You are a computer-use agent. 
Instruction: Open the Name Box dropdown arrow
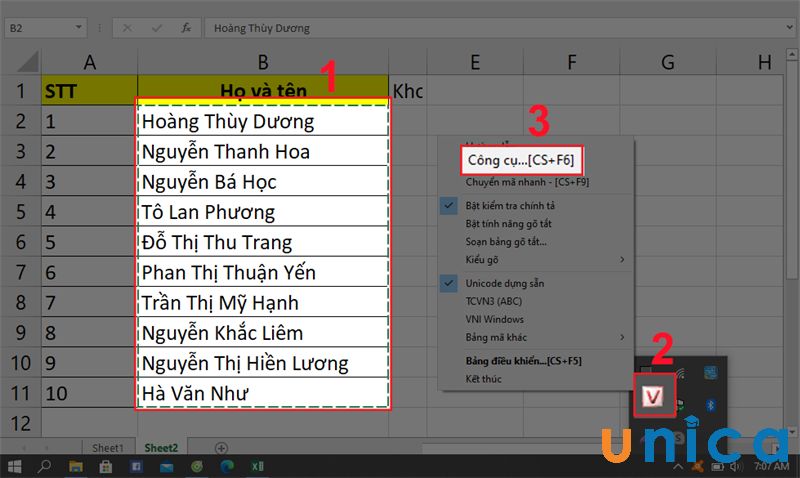79,27
